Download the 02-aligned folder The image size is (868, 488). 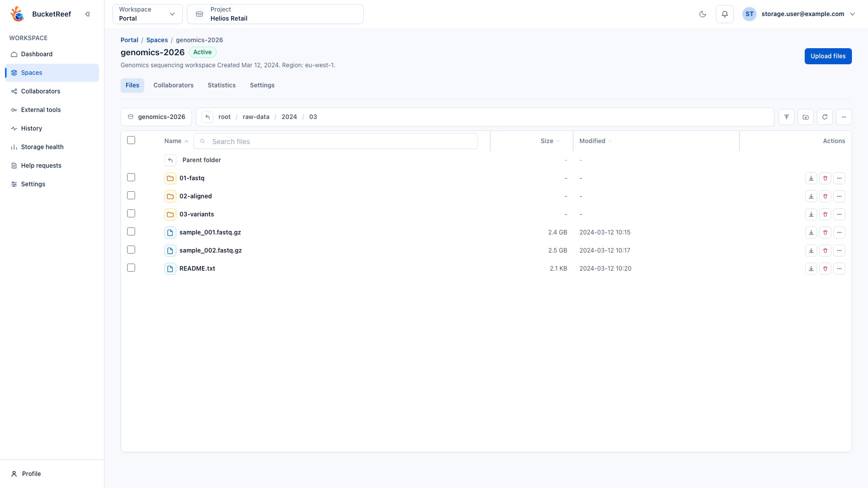(x=811, y=196)
